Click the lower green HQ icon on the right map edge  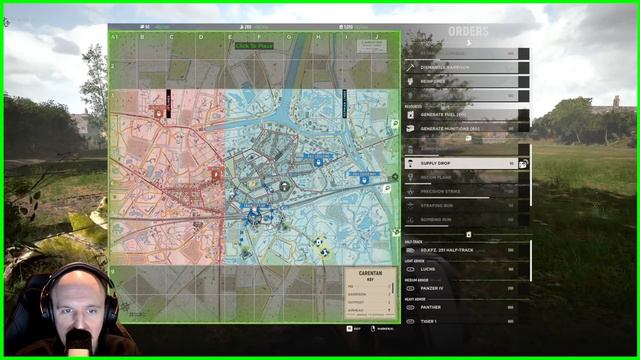[396, 232]
